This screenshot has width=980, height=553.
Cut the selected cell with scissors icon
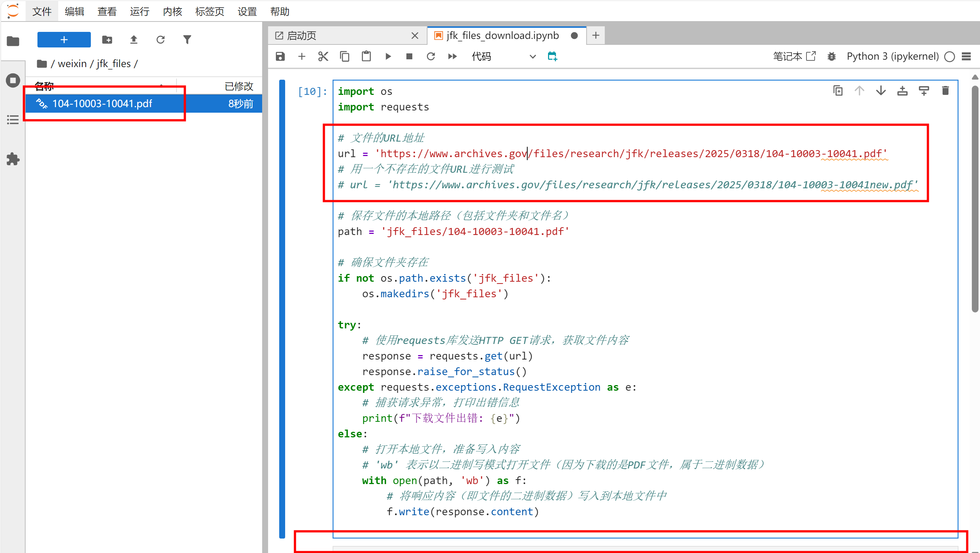(323, 57)
